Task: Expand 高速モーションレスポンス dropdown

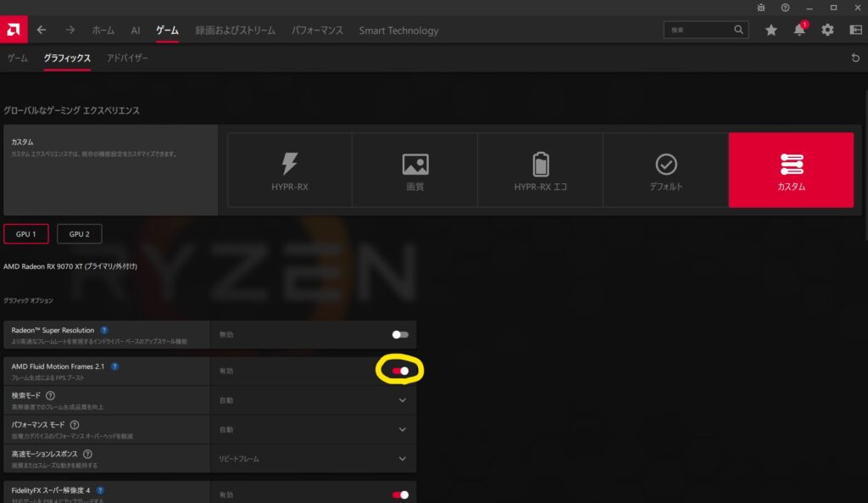Action: (x=402, y=459)
